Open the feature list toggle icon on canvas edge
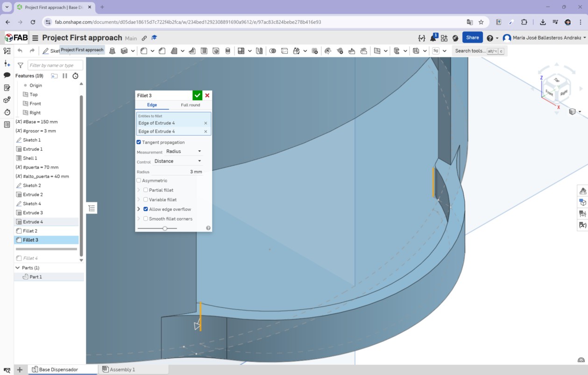Image resolution: width=588 pixels, height=375 pixels. (92, 208)
